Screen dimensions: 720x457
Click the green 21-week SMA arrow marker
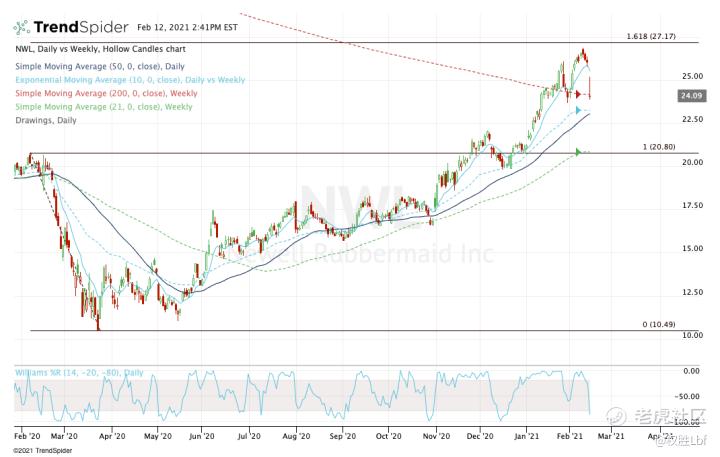tap(578, 152)
